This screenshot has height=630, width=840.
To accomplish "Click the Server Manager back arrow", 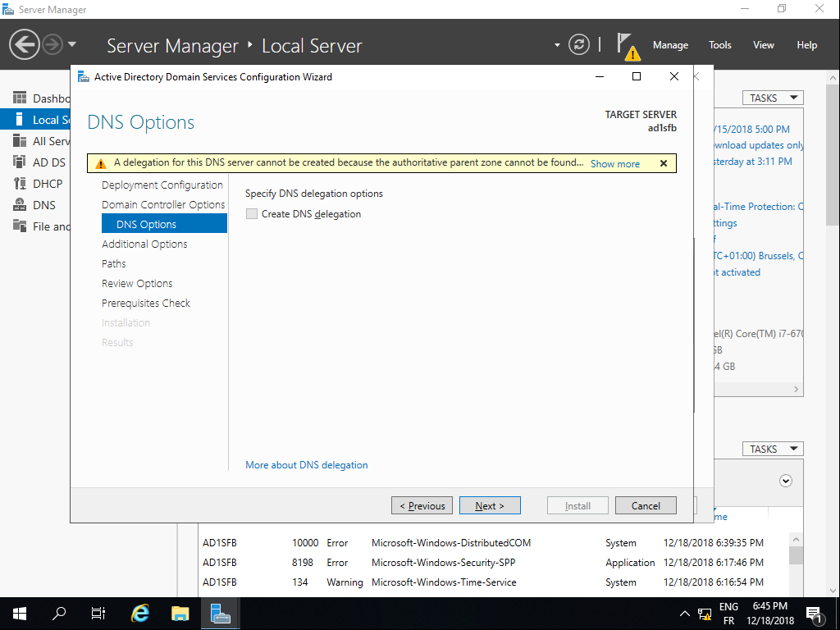I will 25,44.
